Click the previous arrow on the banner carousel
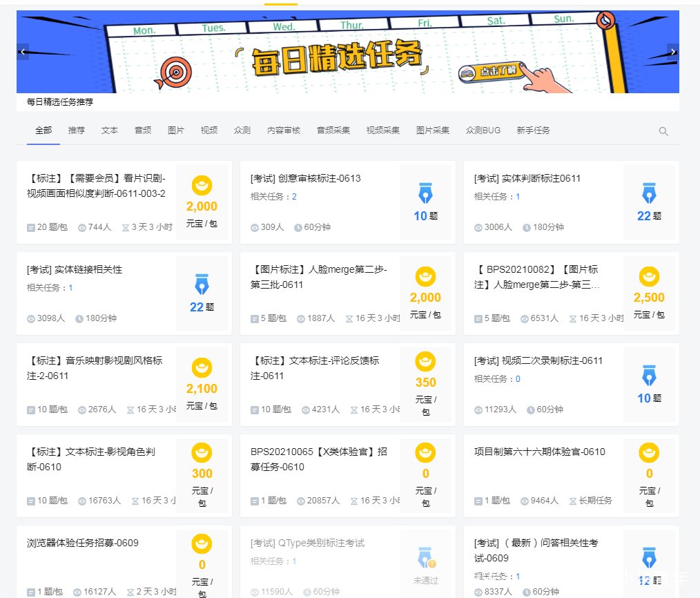700x598 pixels. coord(23,51)
